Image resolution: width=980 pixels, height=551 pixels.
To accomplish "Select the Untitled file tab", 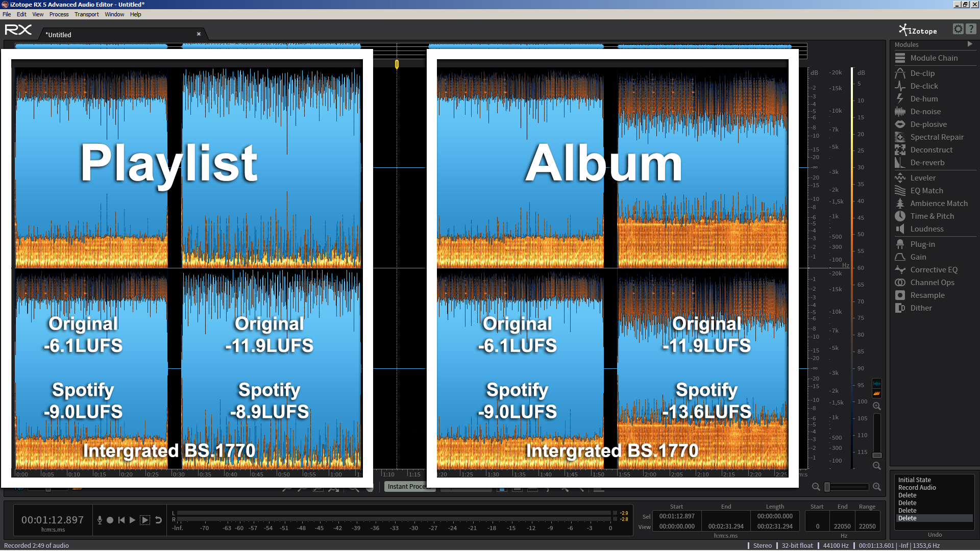I will 59,35.
